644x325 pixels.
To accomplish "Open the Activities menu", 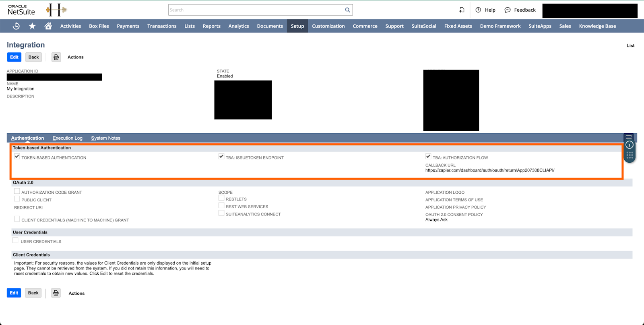I will 70,26.
